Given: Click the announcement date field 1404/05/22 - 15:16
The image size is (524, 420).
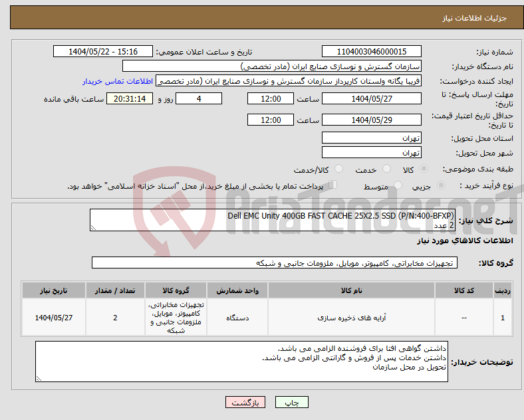Looking at the screenshot, I should (103, 51).
